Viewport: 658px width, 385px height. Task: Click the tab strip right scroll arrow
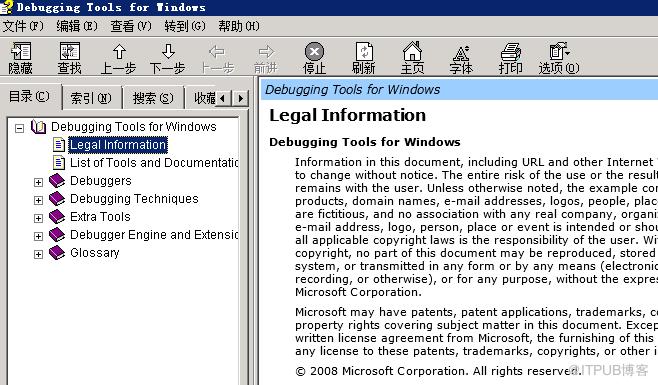pyautogui.click(x=240, y=99)
